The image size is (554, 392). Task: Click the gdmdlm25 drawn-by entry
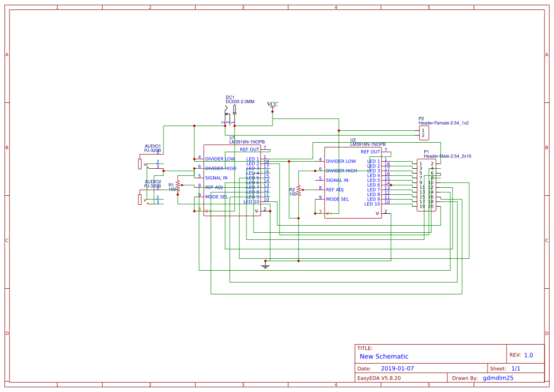click(497, 378)
